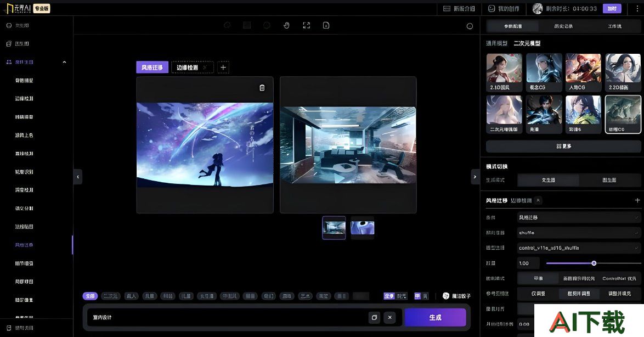This screenshot has height=337, width=644.
Task: Click the document icon in top toolbar
Action: pyautogui.click(x=326, y=25)
